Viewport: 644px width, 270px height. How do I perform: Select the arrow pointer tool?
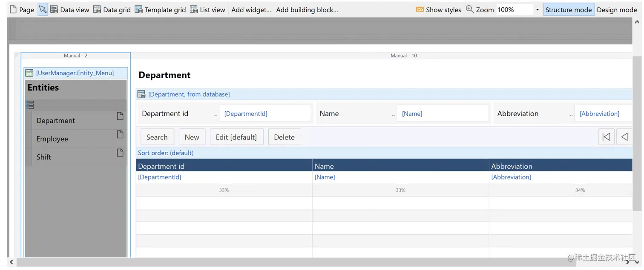43,9
